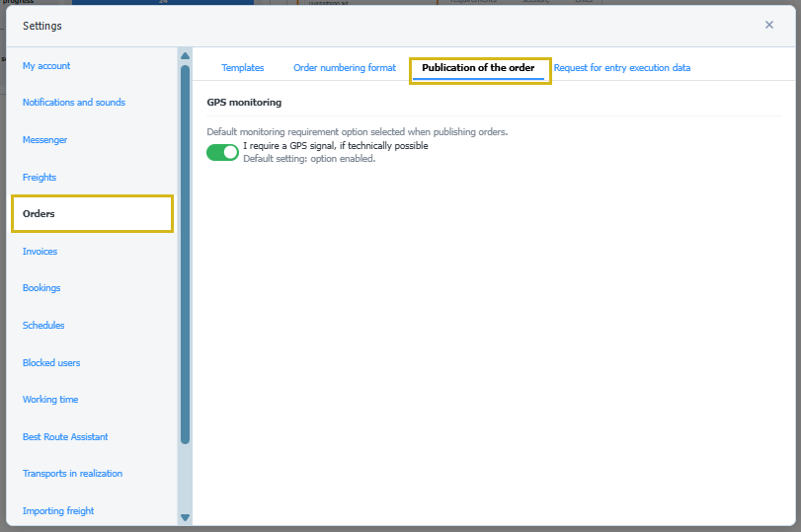
Task: Select Publication of the order tab
Action: click(x=478, y=68)
